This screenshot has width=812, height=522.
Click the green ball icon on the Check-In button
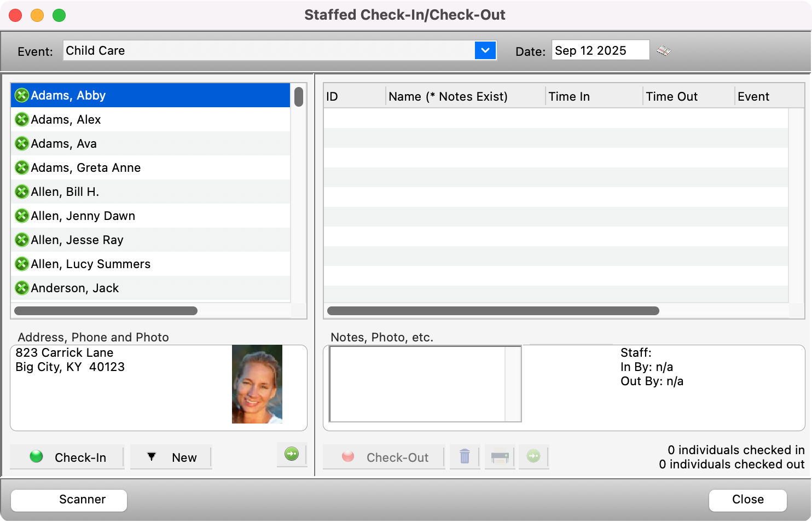coord(36,457)
